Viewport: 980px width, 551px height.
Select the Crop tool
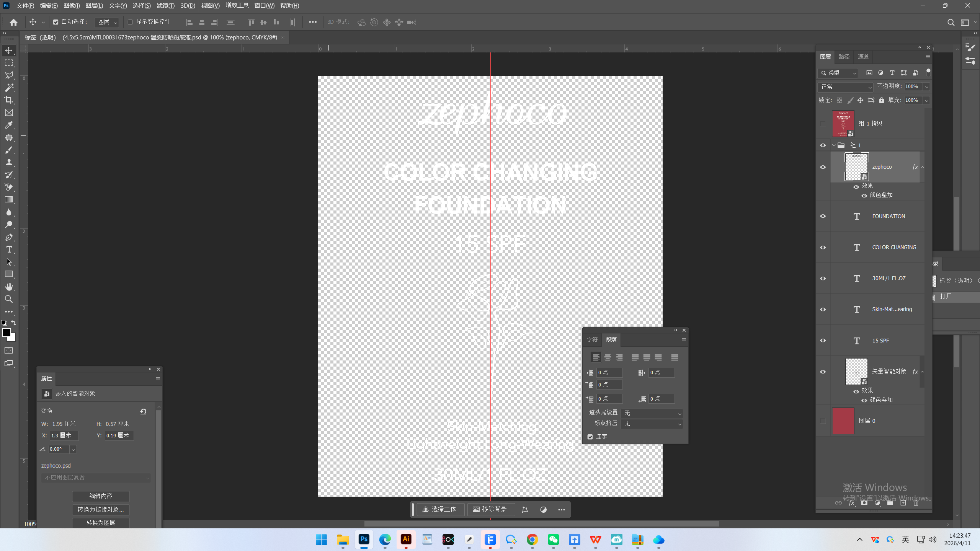[x=9, y=100]
